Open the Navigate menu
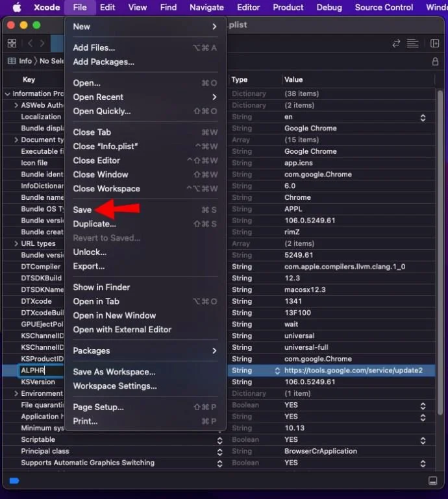 tap(206, 7)
